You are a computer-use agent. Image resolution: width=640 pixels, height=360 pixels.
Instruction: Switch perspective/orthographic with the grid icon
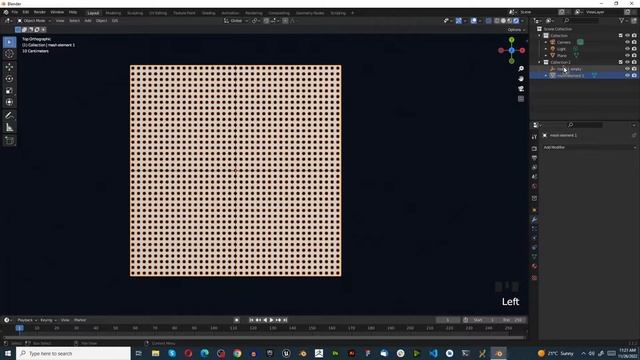pos(521,99)
